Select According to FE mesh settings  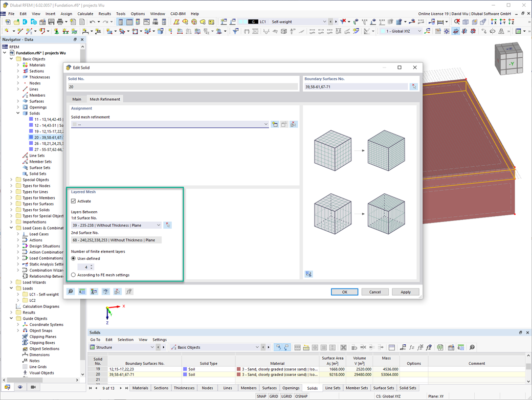[x=73, y=275]
